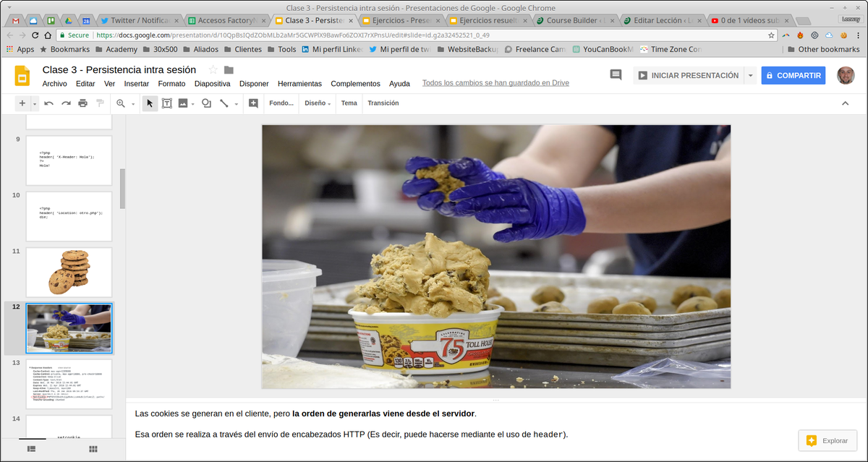868x462 pixels.
Task: Open the Diseño layout dropdown
Action: click(318, 103)
